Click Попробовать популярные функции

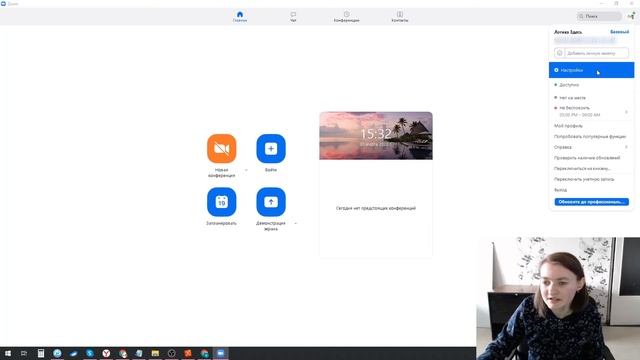coord(591,137)
